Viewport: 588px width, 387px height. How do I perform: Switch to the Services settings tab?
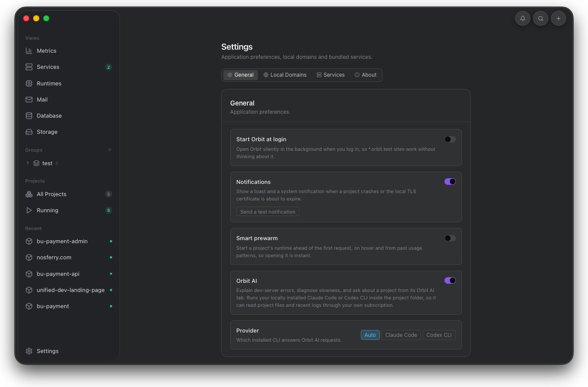pyautogui.click(x=331, y=75)
